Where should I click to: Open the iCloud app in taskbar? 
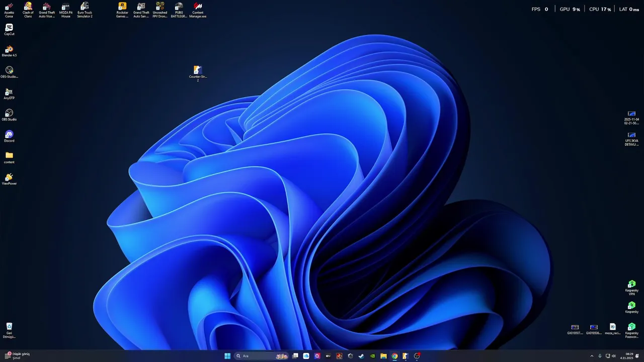coord(306,356)
